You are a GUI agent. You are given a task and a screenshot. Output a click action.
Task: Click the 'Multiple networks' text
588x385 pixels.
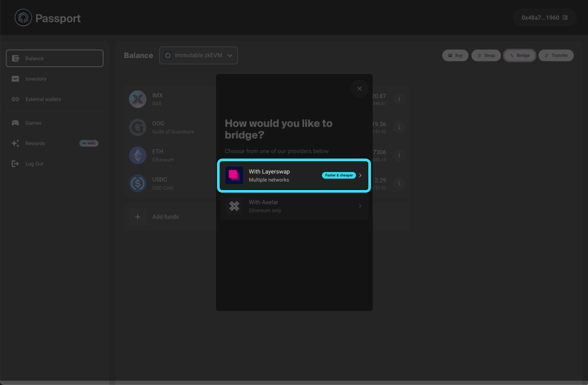[x=269, y=180]
